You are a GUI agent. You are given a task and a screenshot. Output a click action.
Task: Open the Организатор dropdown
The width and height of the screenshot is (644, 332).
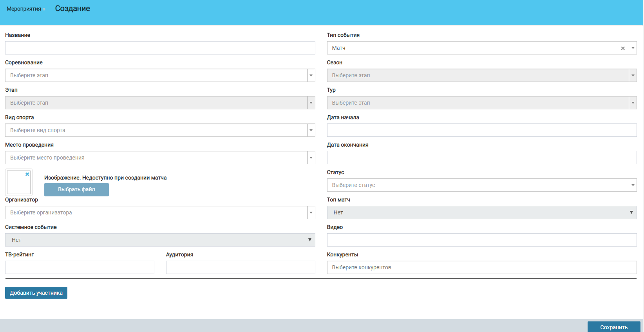(311, 212)
